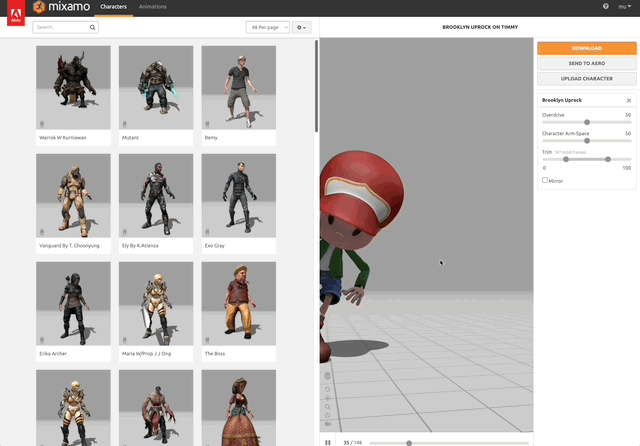640x446 pixels.
Task: Click the rig icon on The Boss card
Action: (207, 340)
